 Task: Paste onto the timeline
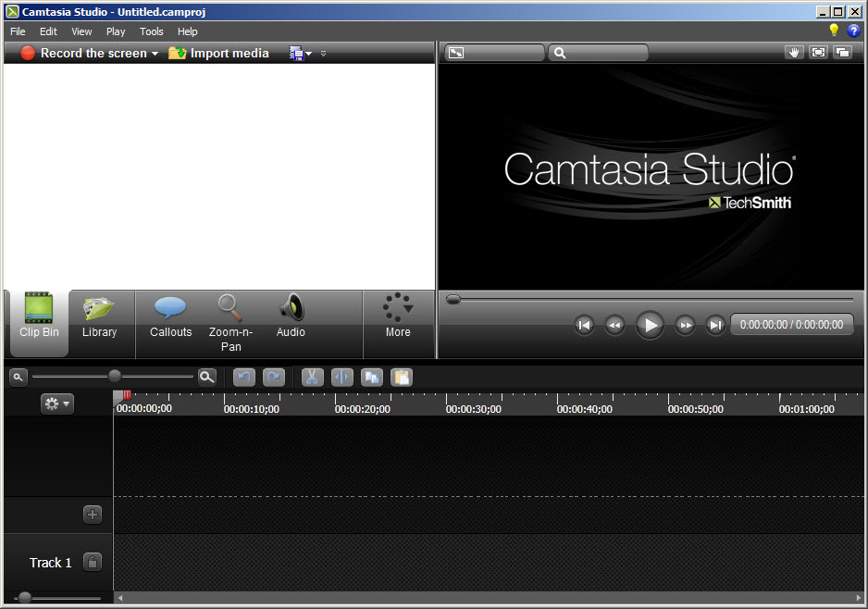pyautogui.click(x=402, y=378)
